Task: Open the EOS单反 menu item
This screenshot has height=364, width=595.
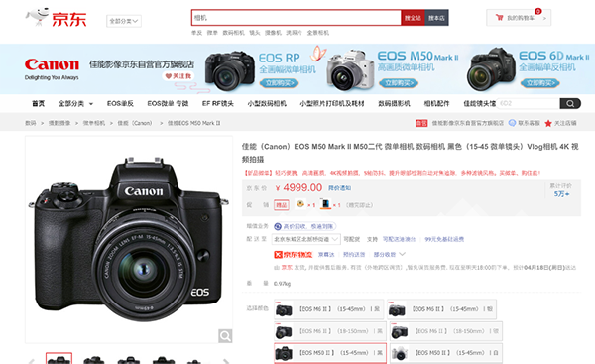Action: point(120,103)
